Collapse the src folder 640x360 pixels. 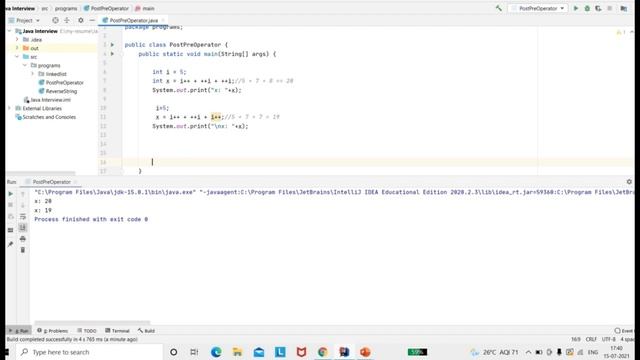coord(17,57)
